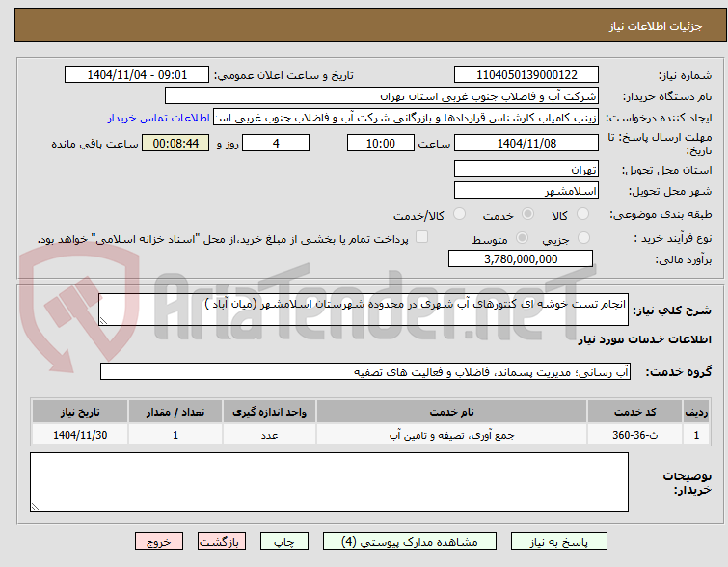
Task: Click the service code cell ث-36-360
Action: 634,435
